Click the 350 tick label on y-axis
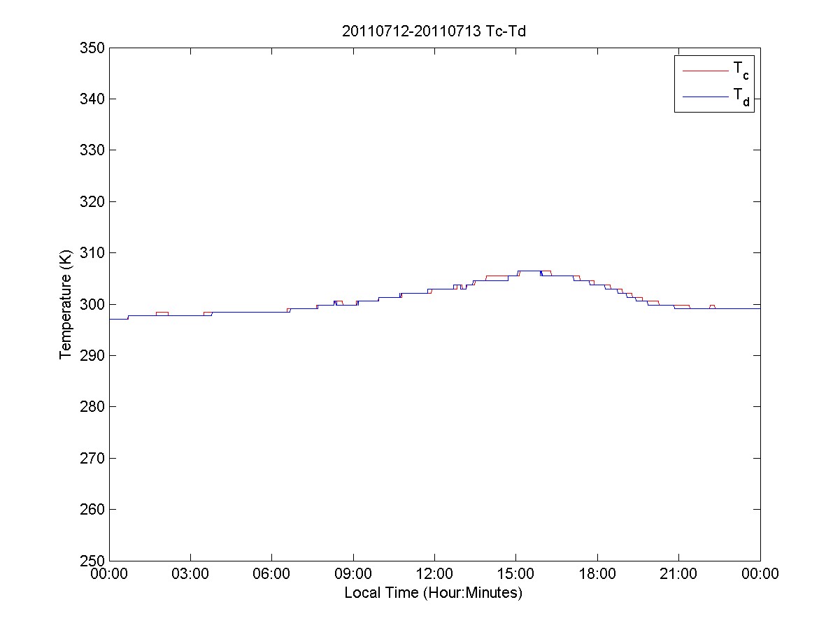This screenshot has height=630, width=840. point(94,48)
